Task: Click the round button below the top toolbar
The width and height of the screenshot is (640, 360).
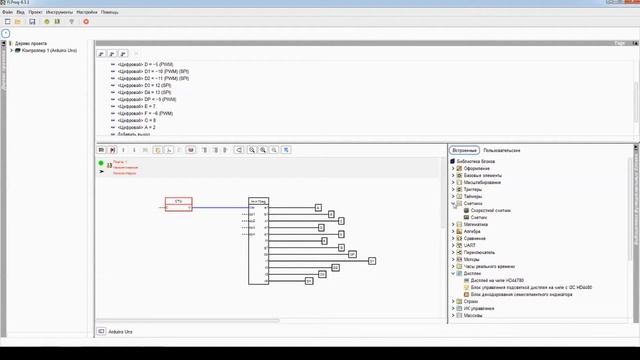Action: click(x=6, y=33)
